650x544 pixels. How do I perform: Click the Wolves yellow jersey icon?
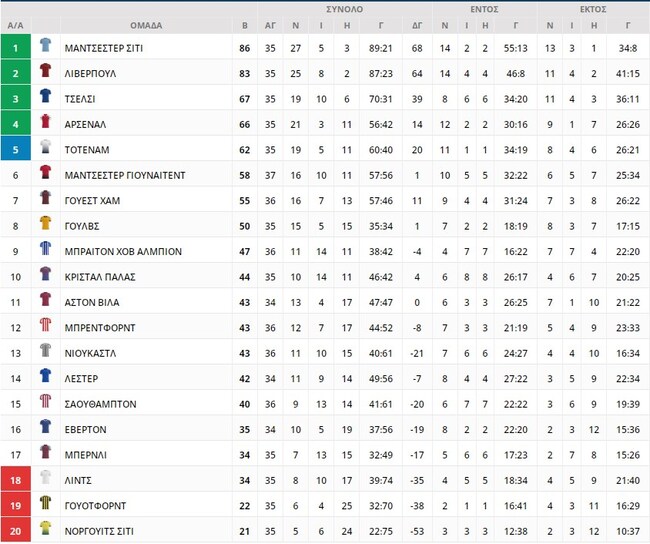(x=46, y=223)
